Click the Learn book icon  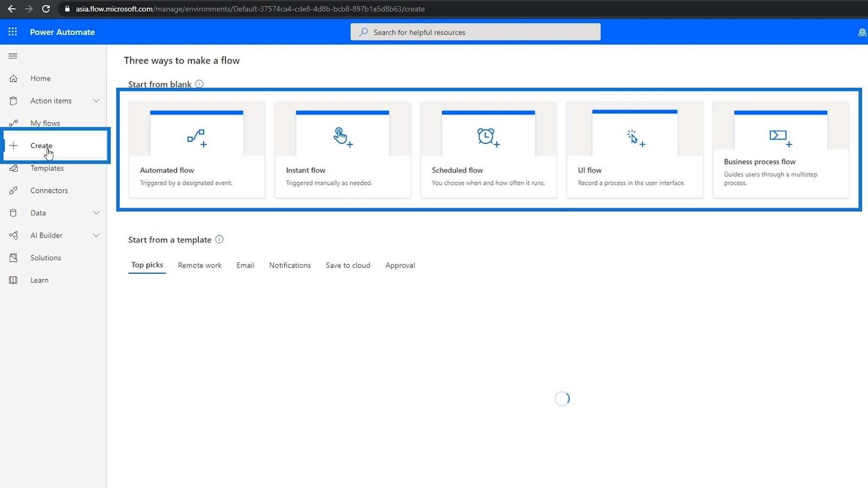click(14, 280)
